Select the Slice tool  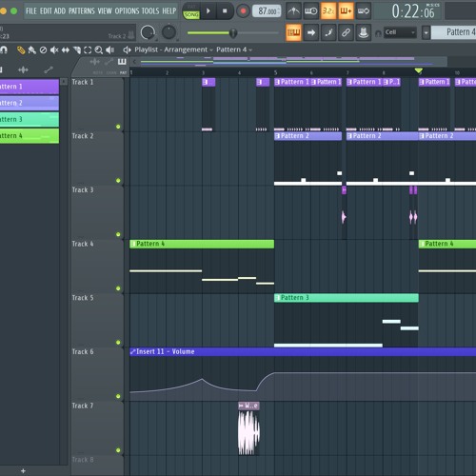(77, 50)
